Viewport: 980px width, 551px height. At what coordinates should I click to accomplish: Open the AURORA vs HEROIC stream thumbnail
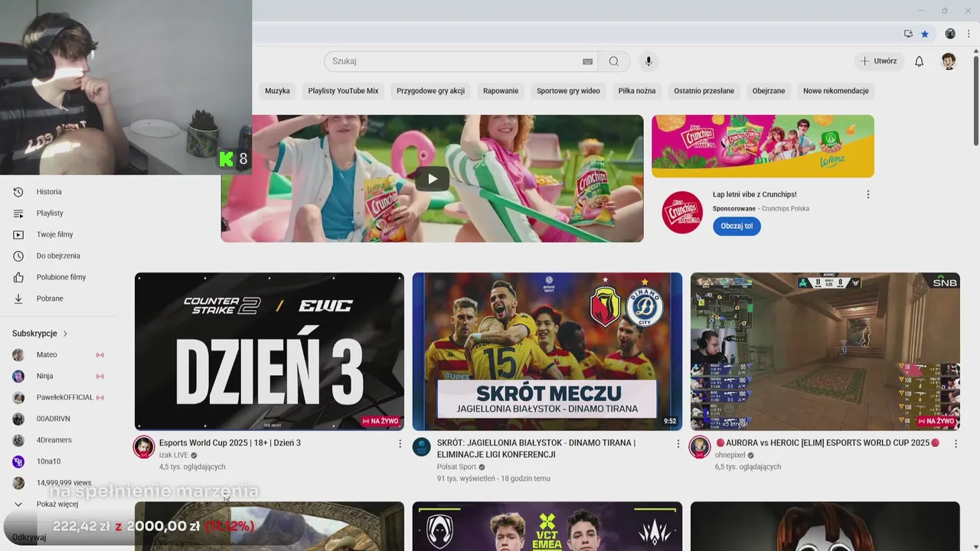tap(825, 351)
